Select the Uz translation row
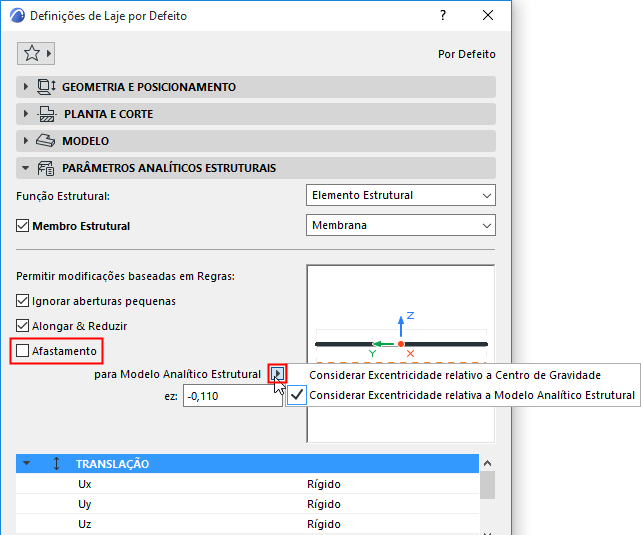641x535 pixels. coord(247,524)
